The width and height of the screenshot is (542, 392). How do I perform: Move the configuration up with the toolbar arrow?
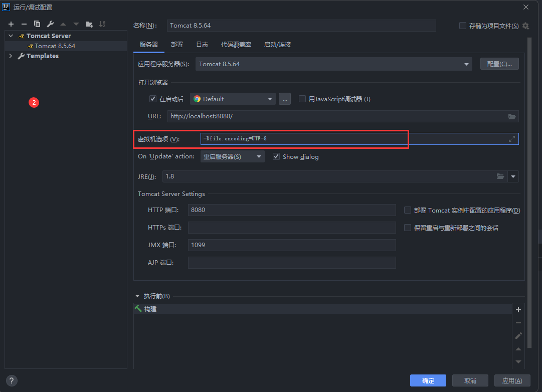(63, 24)
